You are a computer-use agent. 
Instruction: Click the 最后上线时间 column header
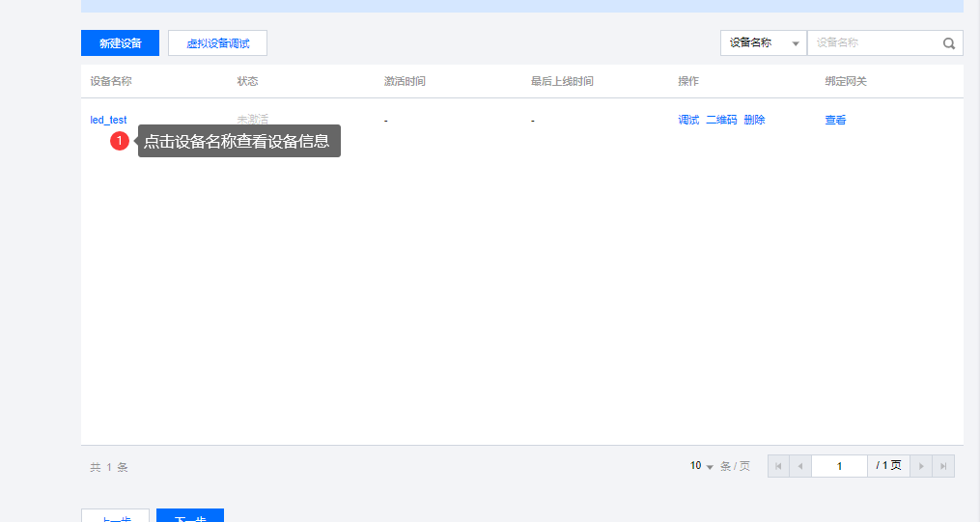tap(562, 81)
